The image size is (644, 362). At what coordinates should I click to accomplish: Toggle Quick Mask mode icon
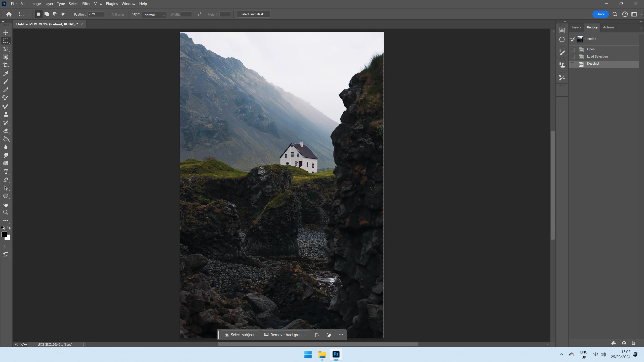pos(6,246)
